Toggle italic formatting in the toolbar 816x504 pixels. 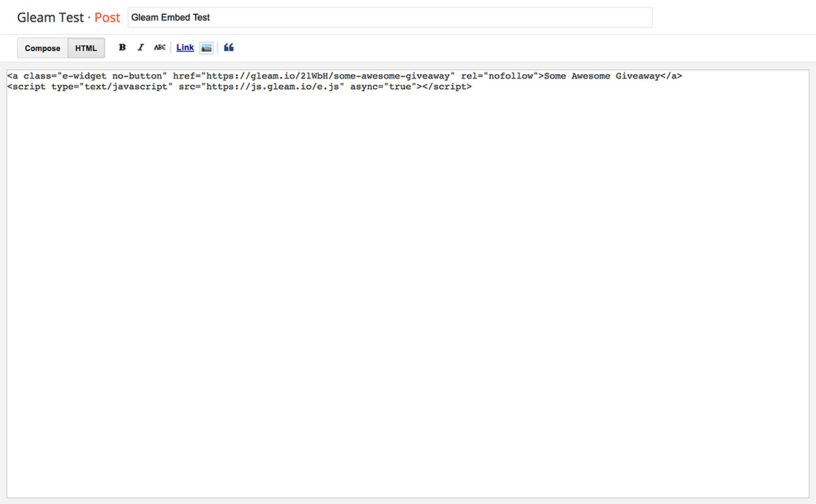(x=141, y=47)
